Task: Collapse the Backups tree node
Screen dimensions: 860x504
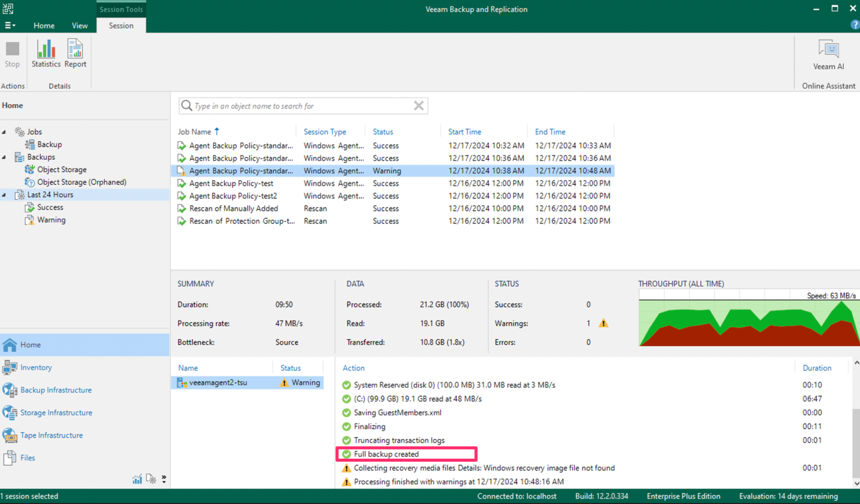Action: (4, 157)
